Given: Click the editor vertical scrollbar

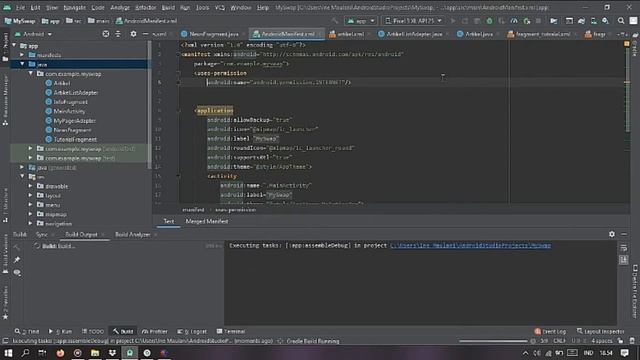Looking at the screenshot, I should pyautogui.click(x=627, y=89).
